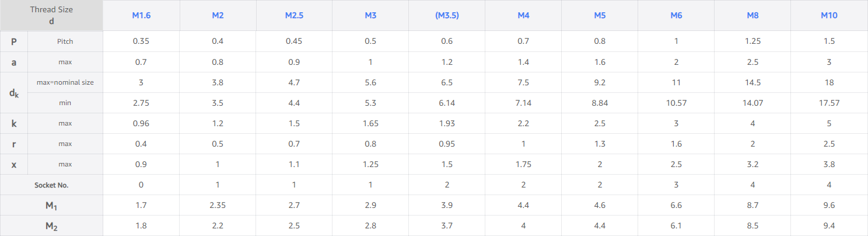Click the M5 thread size link
This screenshot has width=868, height=236.
[x=600, y=16]
